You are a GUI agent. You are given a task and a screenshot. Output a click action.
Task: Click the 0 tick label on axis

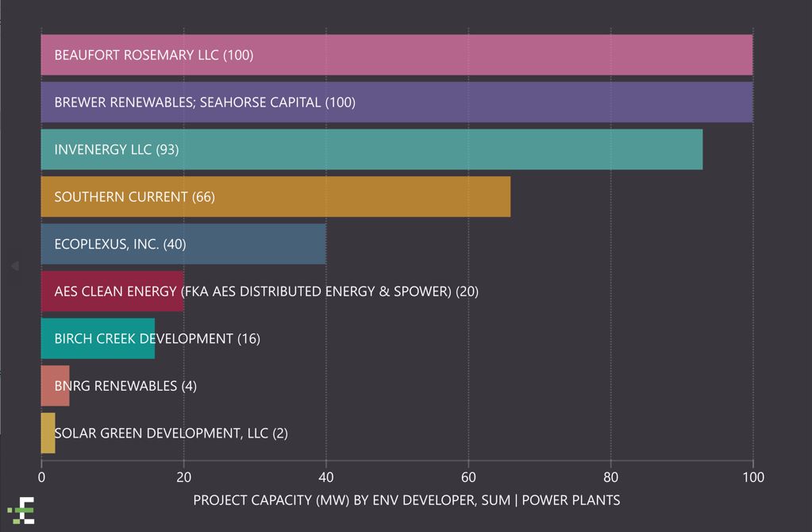(41, 477)
